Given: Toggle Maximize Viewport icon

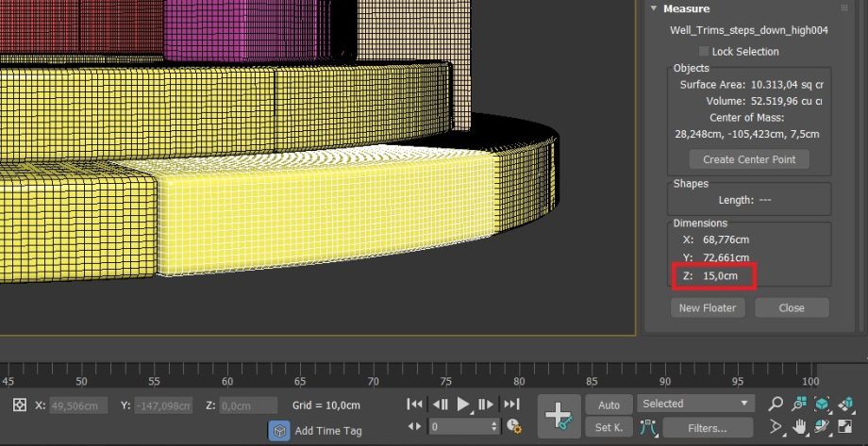Looking at the screenshot, I should click(x=846, y=426).
